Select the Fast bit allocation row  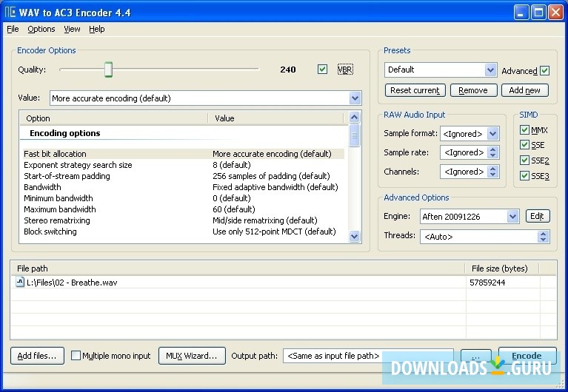(184, 154)
